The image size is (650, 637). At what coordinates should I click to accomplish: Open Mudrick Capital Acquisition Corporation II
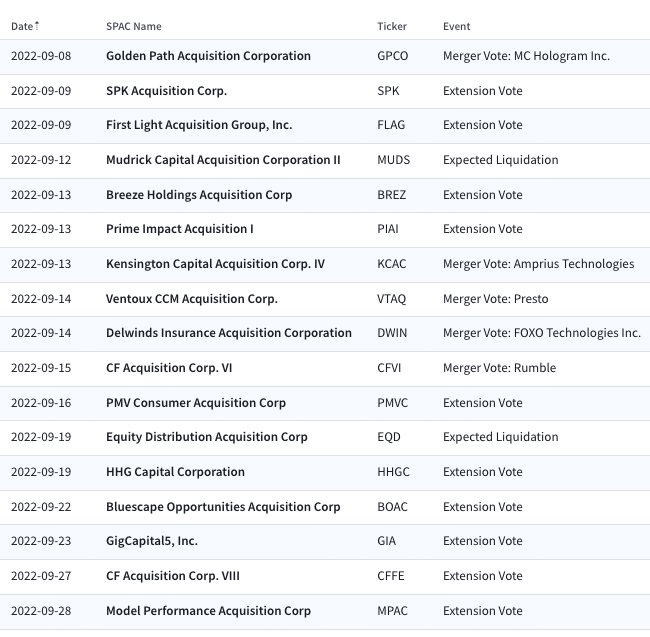[x=223, y=160]
